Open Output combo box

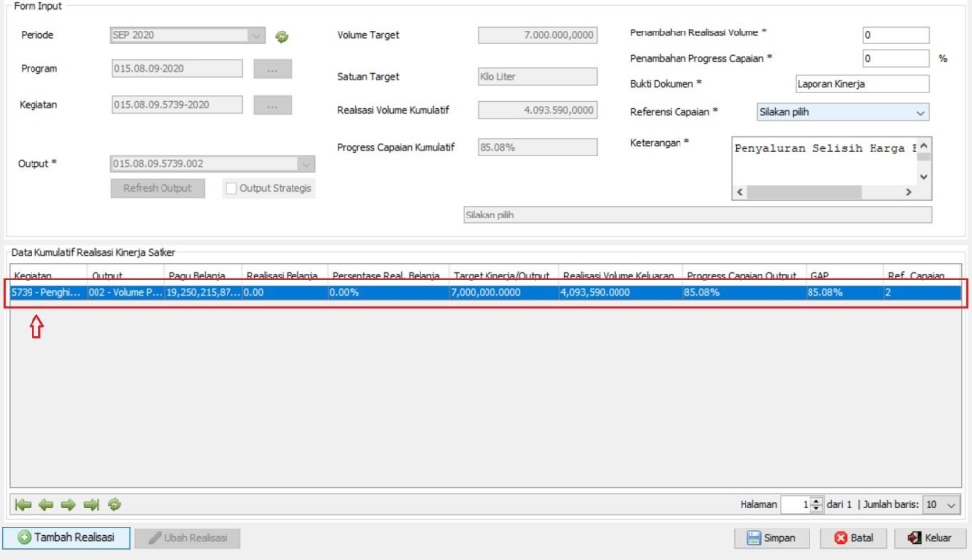(x=213, y=164)
